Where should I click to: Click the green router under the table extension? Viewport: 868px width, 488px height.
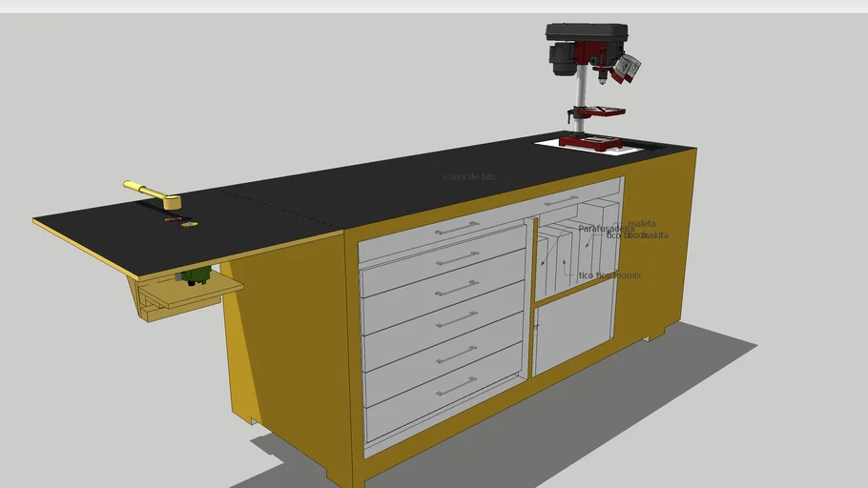(x=196, y=276)
